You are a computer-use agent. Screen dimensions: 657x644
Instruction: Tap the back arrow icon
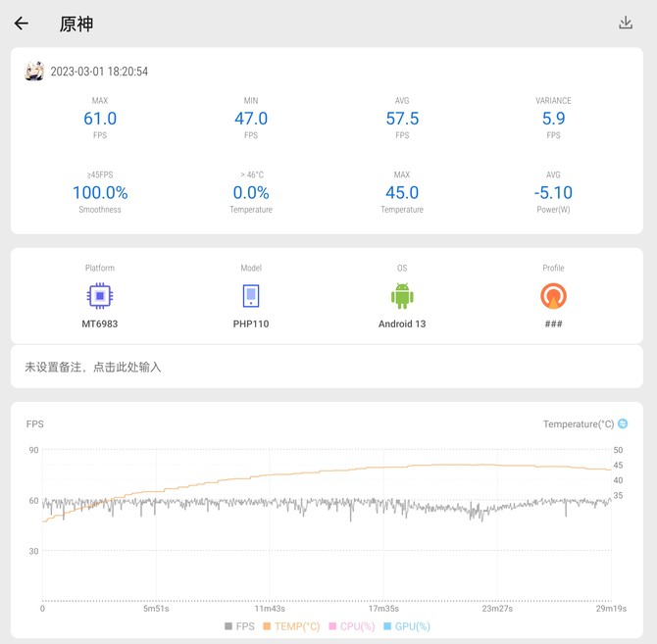[22, 24]
